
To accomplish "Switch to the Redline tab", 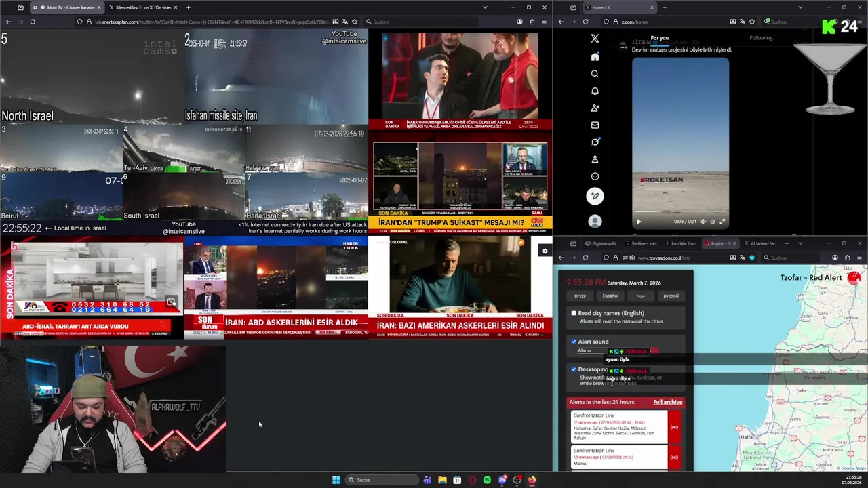I will coord(640,243).
